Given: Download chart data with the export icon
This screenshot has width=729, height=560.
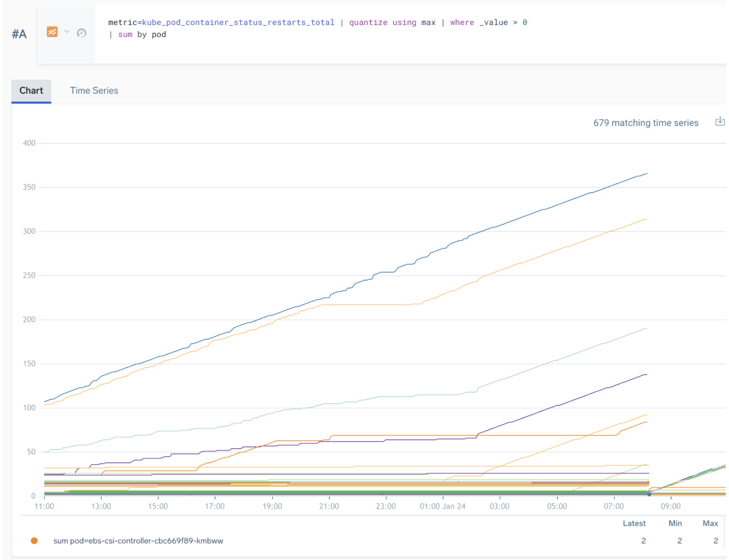Looking at the screenshot, I should point(720,121).
